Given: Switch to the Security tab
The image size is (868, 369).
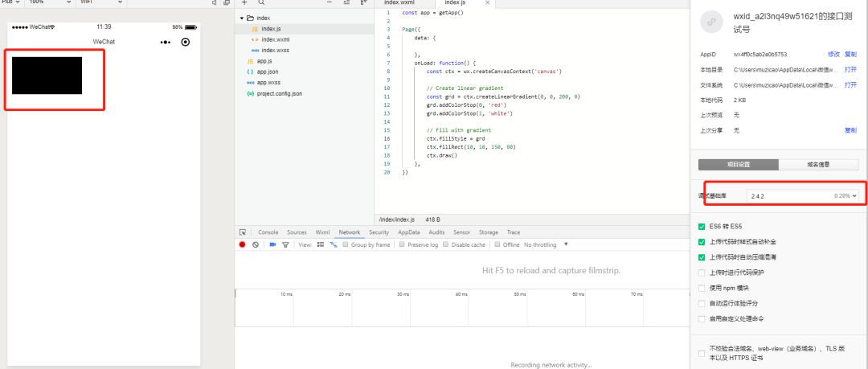Looking at the screenshot, I should (379, 232).
